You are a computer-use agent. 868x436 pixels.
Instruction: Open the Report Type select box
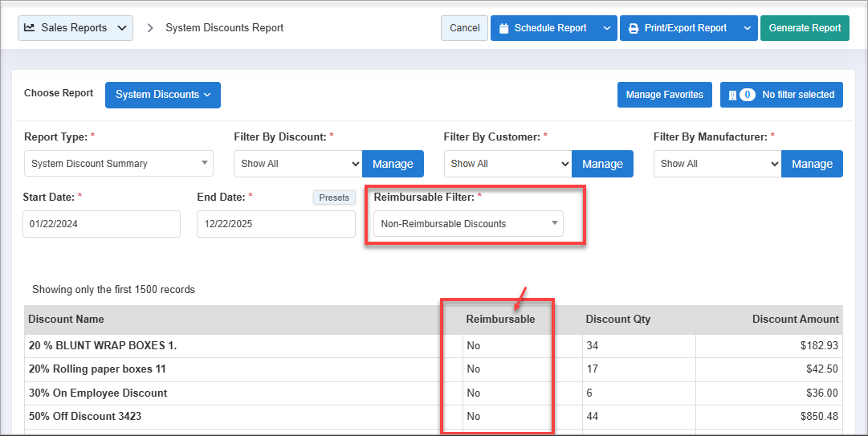tap(118, 164)
